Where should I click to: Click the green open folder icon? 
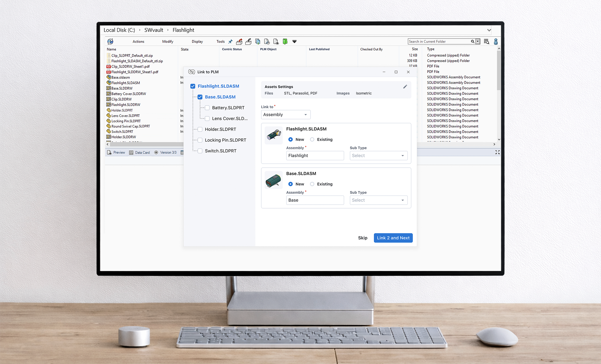(x=285, y=42)
